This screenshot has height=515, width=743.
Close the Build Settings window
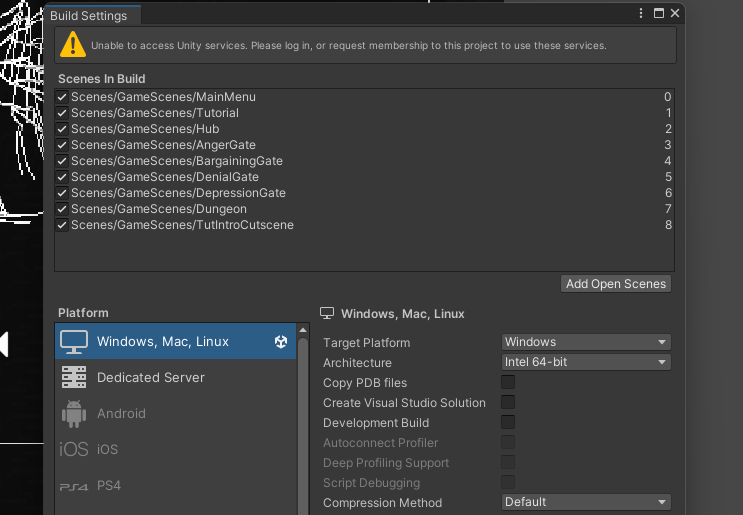click(x=675, y=13)
